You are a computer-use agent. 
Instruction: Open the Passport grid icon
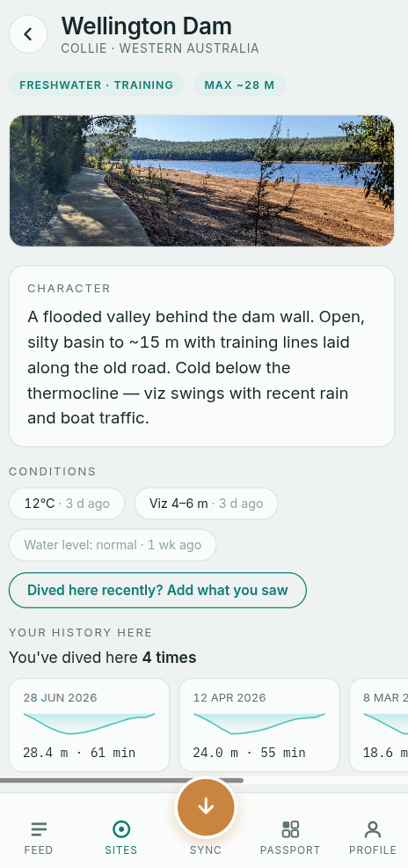(x=290, y=829)
